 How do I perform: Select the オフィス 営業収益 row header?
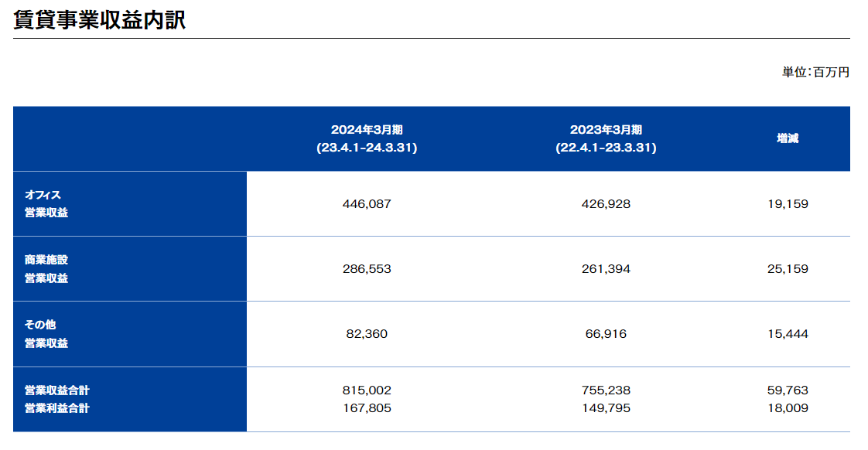coord(46,203)
